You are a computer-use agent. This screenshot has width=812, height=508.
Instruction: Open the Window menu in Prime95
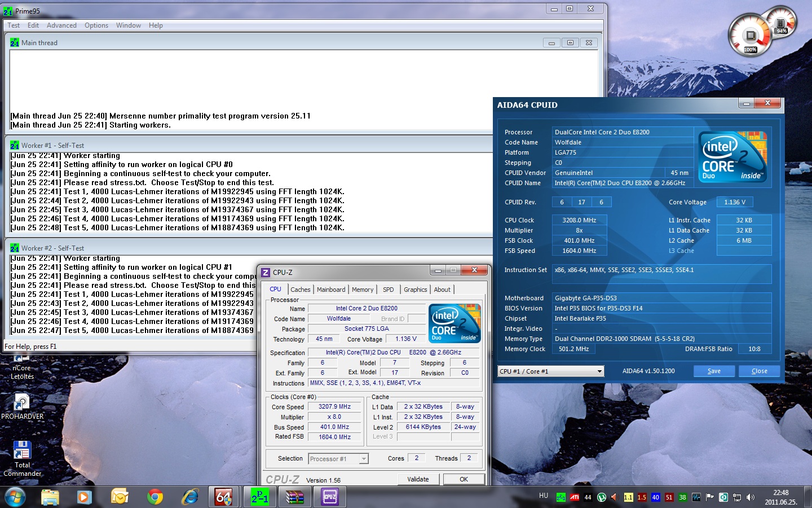129,25
